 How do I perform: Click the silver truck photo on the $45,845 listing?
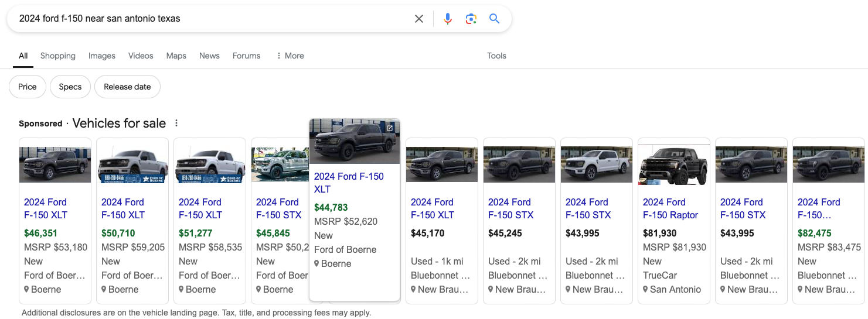(280, 164)
